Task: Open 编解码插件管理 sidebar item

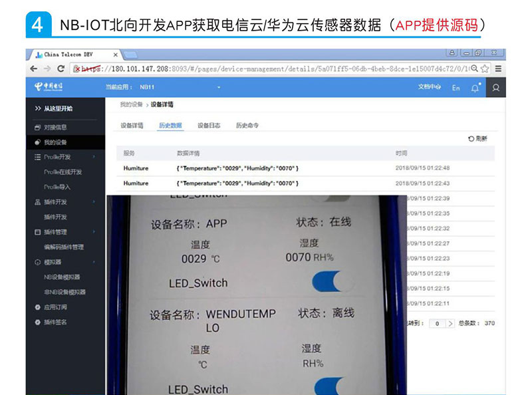Action: pos(64,247)
